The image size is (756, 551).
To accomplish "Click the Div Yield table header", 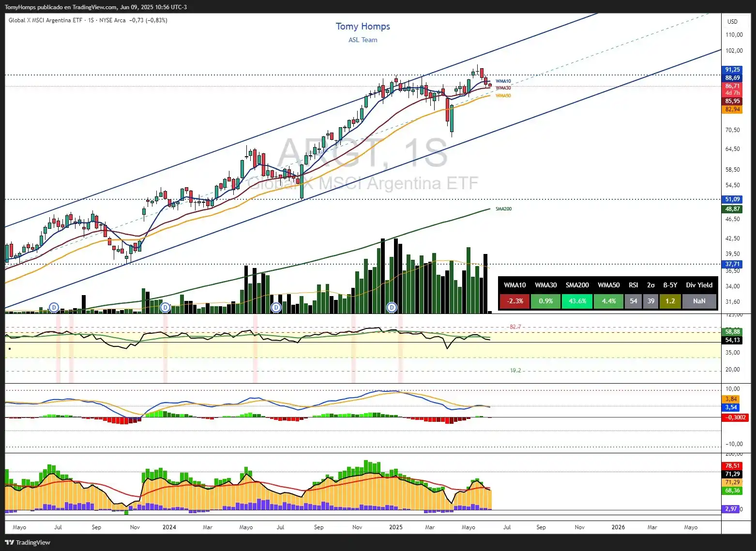I will click(x=699, y=285).
